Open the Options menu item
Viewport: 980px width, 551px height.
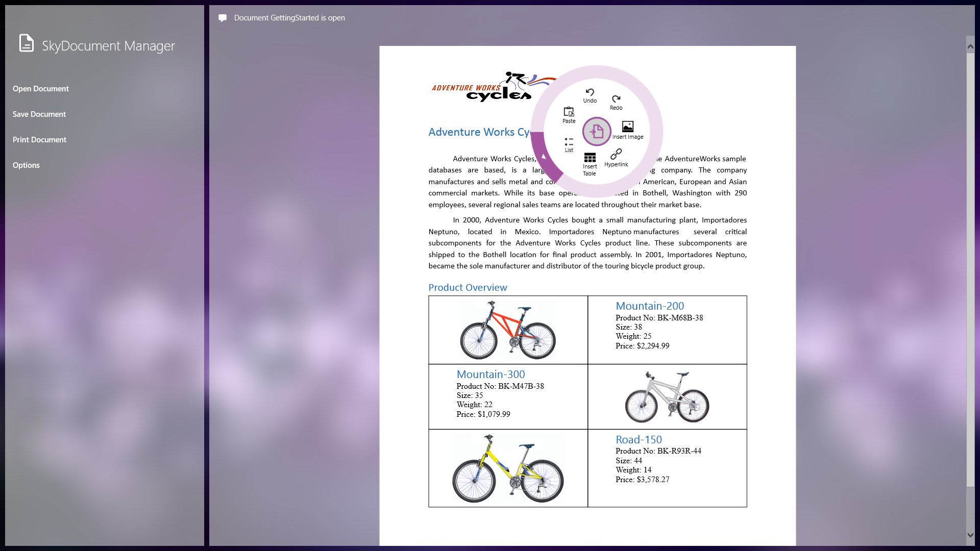pos(26,165)
